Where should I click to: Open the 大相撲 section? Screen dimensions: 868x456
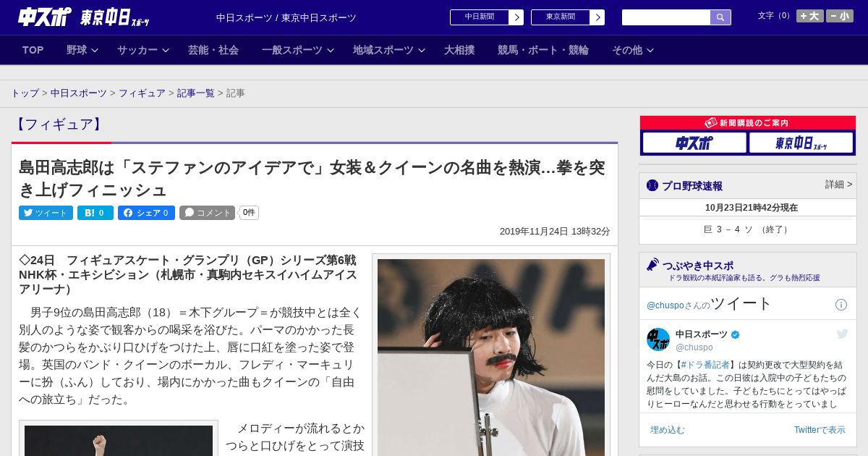[459, 50]
